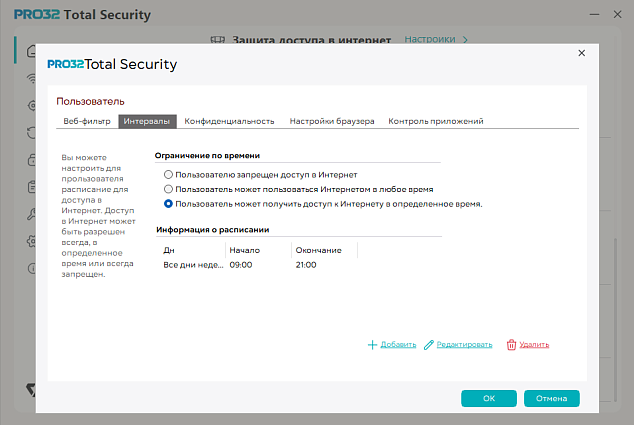Click the Пользователь heading
The image size is (634, 425).
(x=90, y=101)
